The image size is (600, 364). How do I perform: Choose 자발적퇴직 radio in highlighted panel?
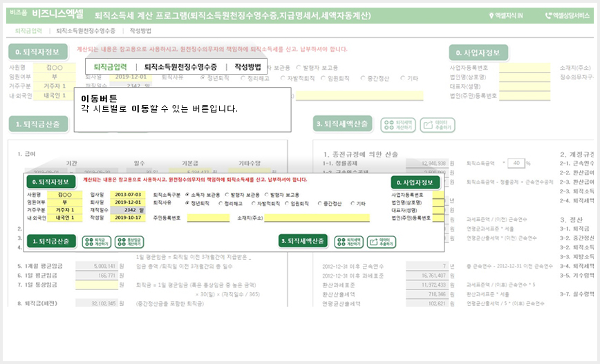tap(253, 203)
